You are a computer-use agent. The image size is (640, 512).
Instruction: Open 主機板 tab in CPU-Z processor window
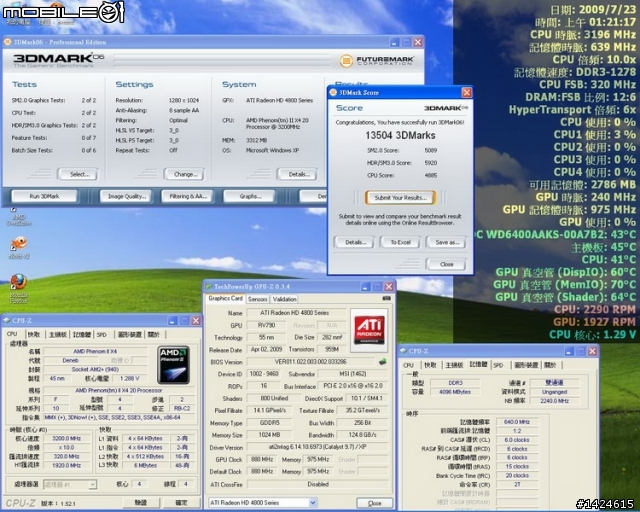click(x=58, y=335)
